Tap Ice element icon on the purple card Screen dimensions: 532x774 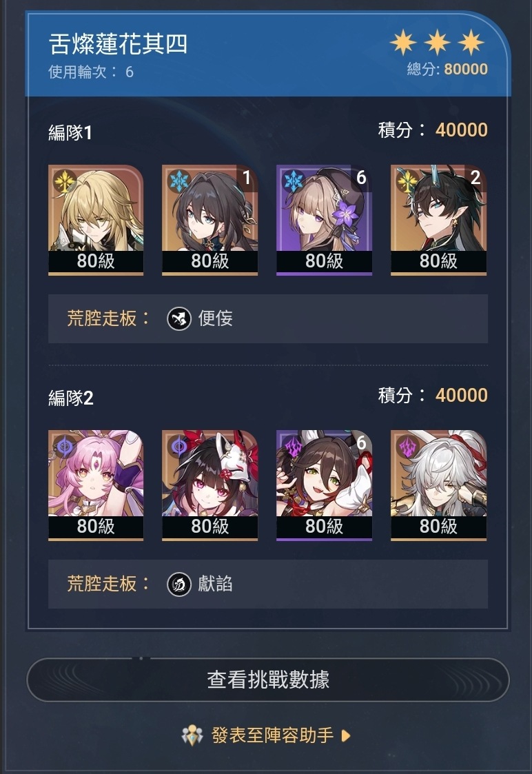tap(293, 181)
